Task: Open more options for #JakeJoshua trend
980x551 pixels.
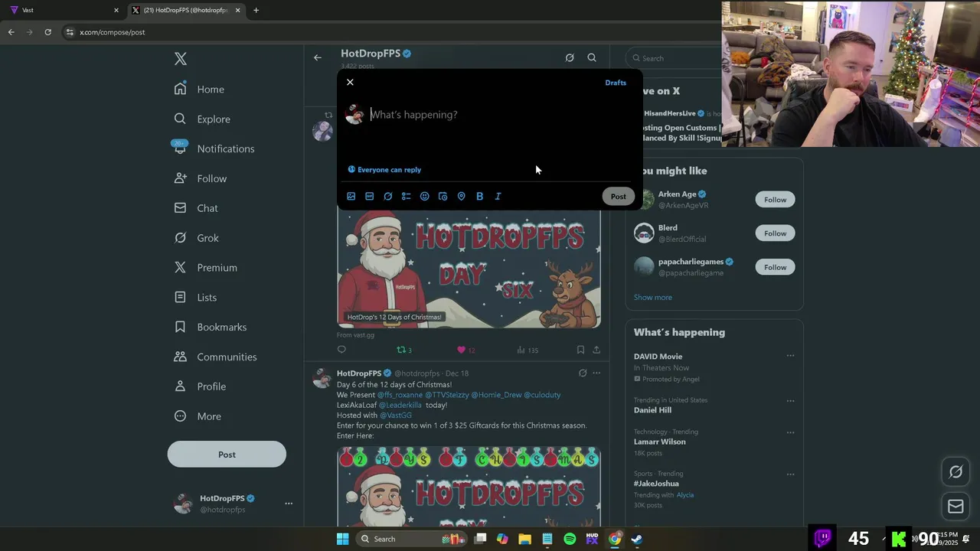Action: pyautogui.click(x=790, y=474)
